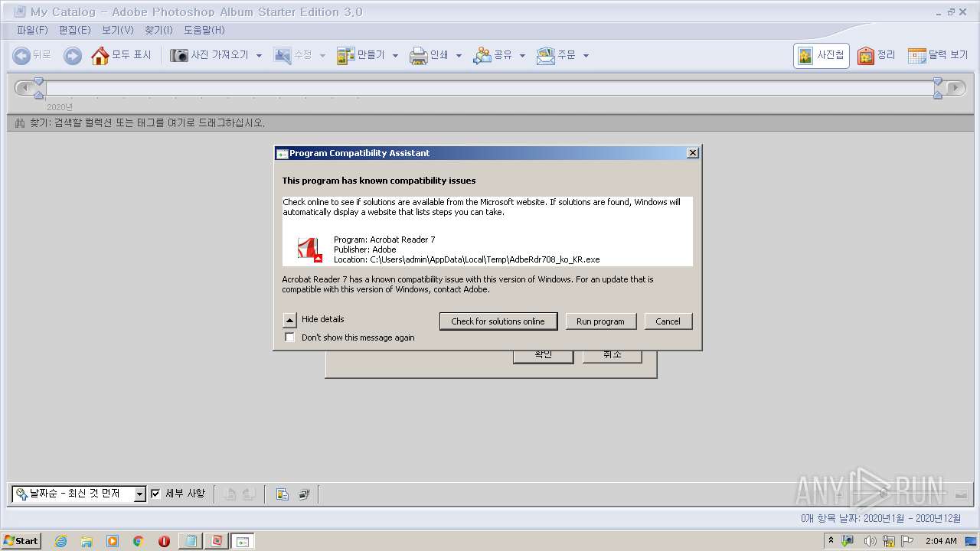The image size is (980, 551).
Task: Click the rotate left icon in bottom bar
Action: [x=229, y=494]
